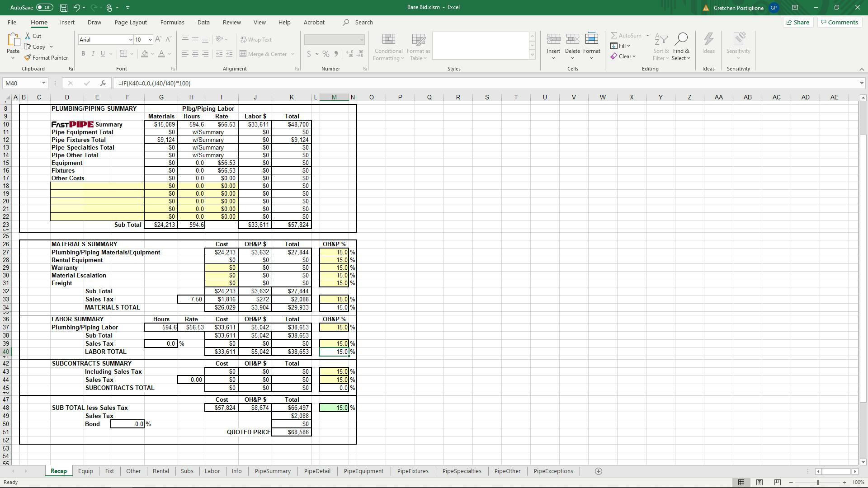
Task: Open the font size dropdown showing 10
Action: (x=150, y=40)
